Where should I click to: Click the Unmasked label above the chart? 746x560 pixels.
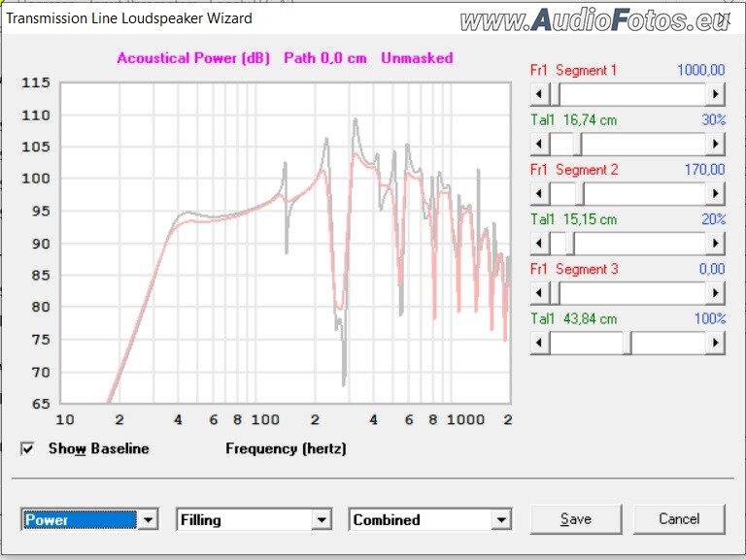click(417, 58)
